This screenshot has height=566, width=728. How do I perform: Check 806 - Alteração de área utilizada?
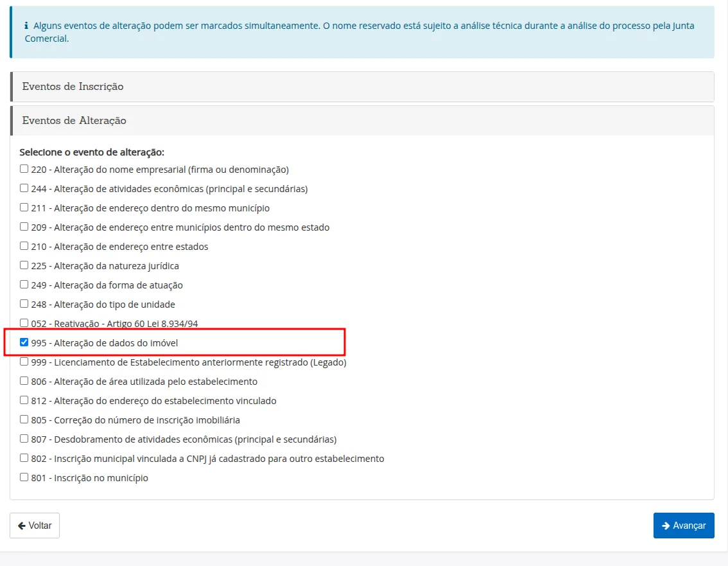pos(24,381)
